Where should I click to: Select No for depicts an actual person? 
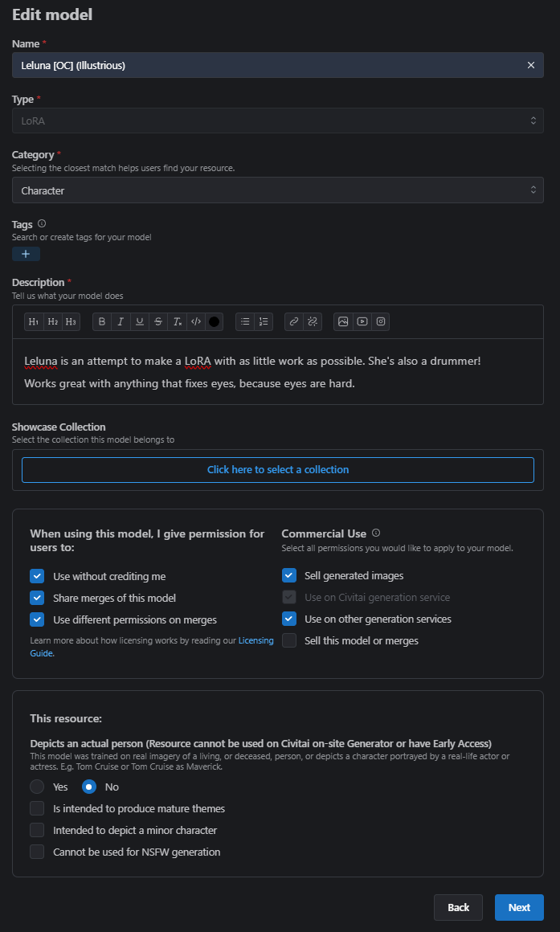click(x=89, y=787)
